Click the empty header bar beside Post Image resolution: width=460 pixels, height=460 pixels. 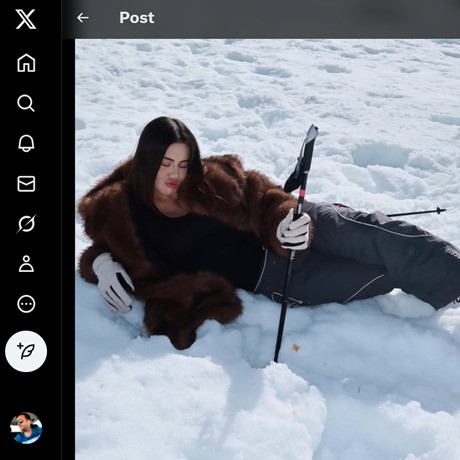tap(307, 18)
